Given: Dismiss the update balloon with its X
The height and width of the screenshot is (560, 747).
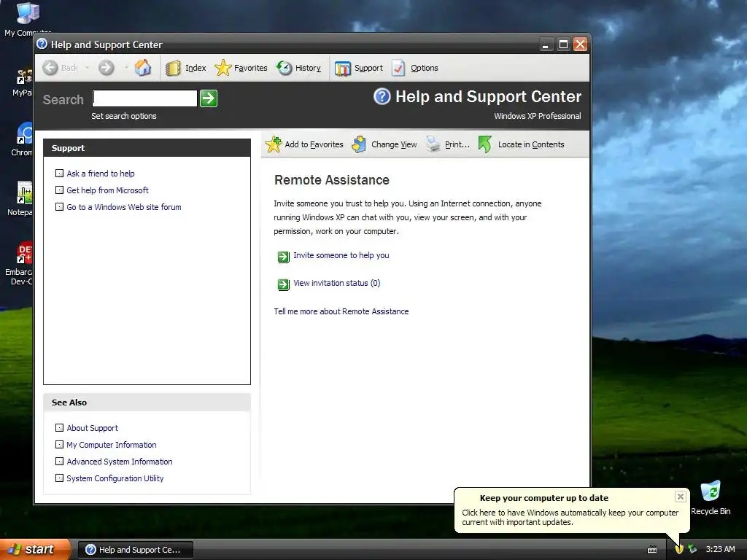Looking at the screenshot, I should (681, 497).
